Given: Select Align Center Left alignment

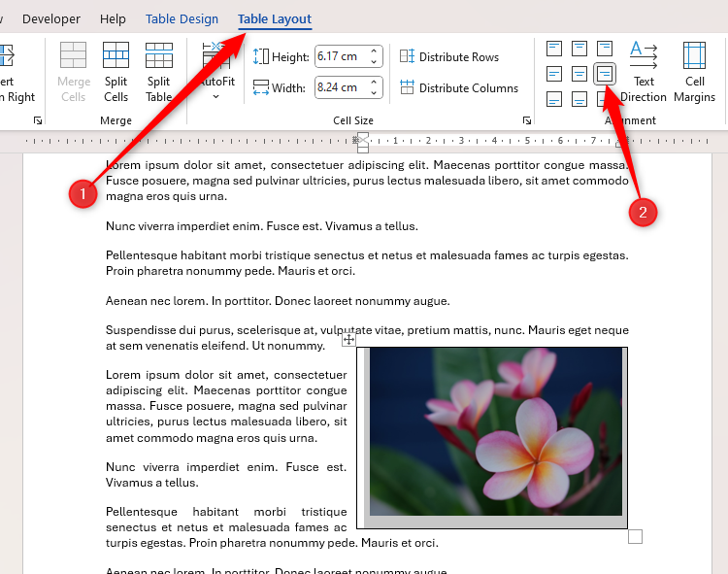Looking at the screenshot, I should tap(554, 74).
